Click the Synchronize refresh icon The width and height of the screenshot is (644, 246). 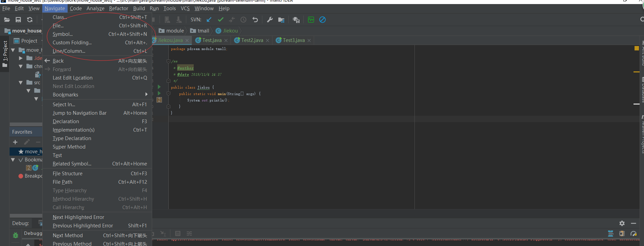(30, 20)
